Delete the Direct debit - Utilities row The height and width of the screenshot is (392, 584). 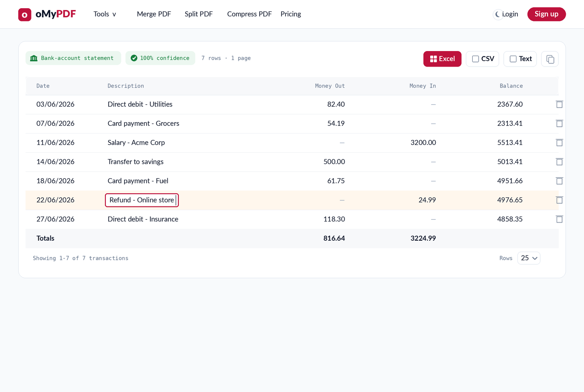tap(559, 104)
